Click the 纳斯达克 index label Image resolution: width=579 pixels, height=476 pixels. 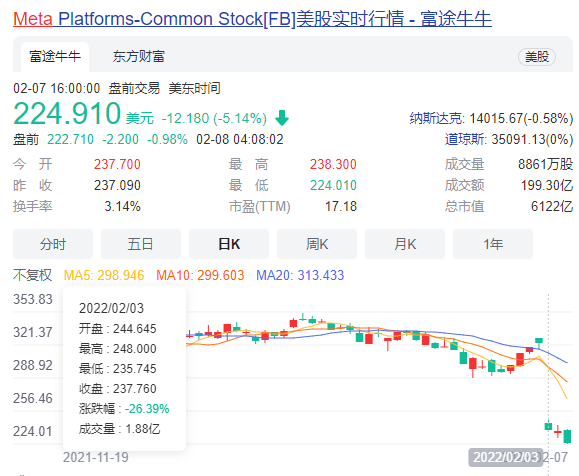point(435,118)
